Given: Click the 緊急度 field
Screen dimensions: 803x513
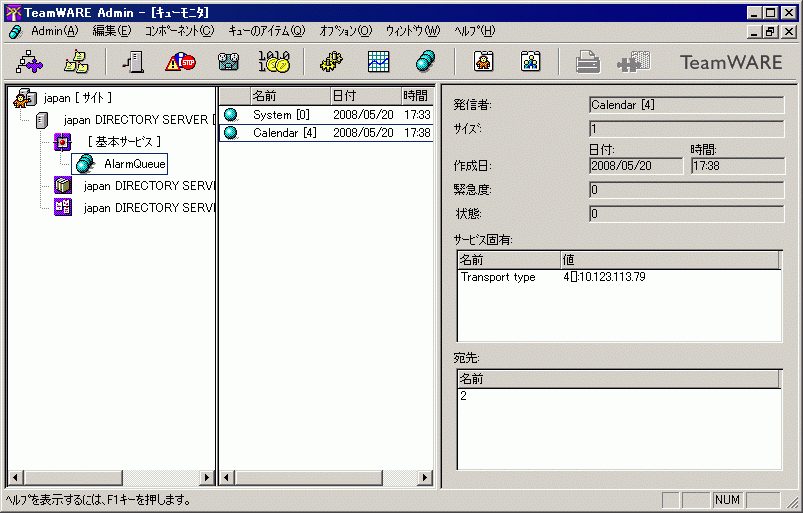Looking at the screenshot, I should (686, 190).
